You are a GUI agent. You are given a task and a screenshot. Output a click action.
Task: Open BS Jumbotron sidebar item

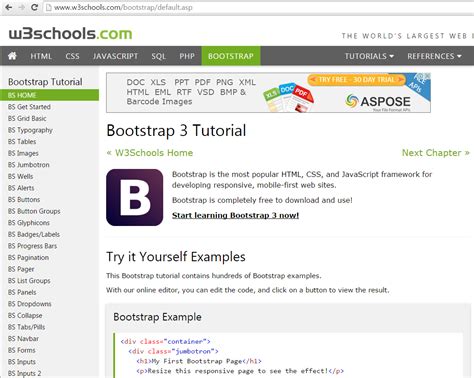click(x=29, y=165)
